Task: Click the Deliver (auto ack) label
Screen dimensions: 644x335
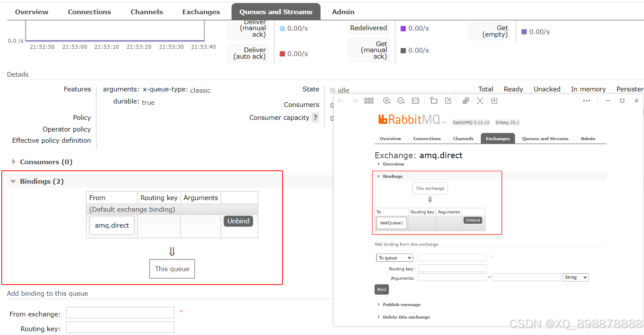Action: click(x=248, y=53)
